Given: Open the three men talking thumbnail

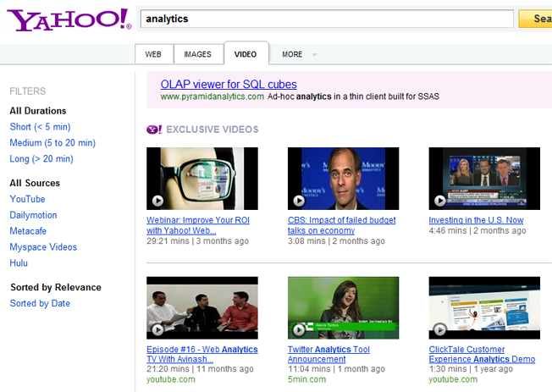Looking at the screenshot, I should point(202,308).
